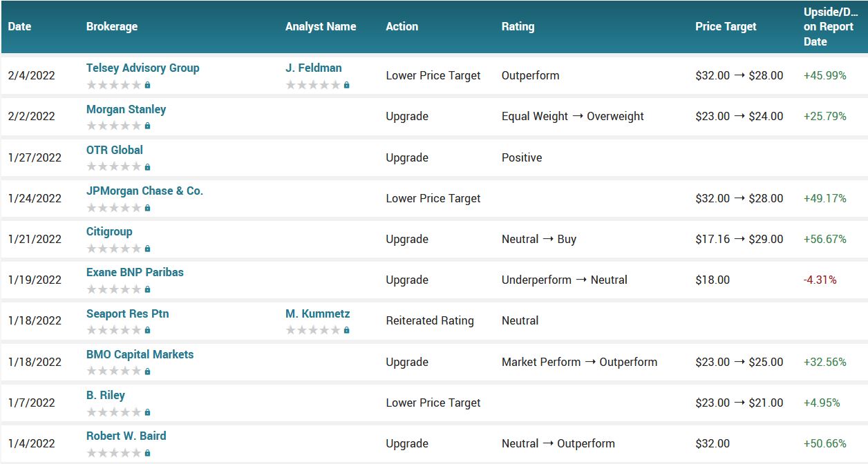Click star rating under BMO Capital Markets
868x464 pixels.
(x=114, y=371)
